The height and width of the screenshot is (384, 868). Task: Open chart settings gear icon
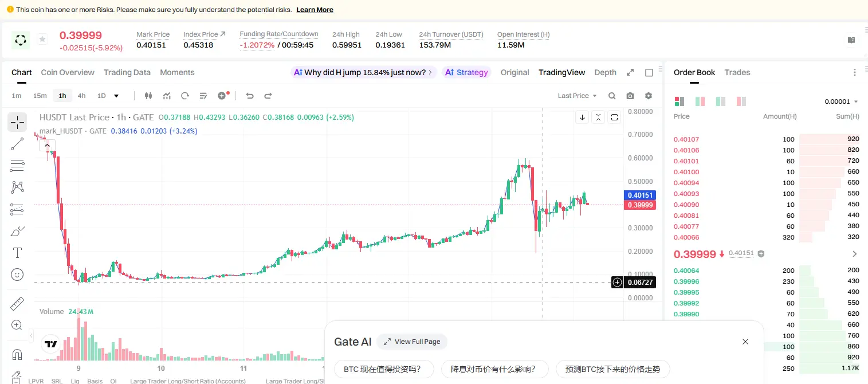click(x=649, y=96)
